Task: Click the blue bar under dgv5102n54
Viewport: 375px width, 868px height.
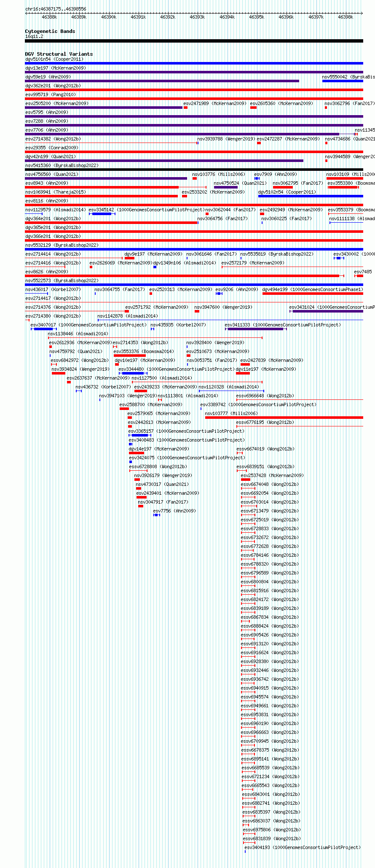Action: 311,196
